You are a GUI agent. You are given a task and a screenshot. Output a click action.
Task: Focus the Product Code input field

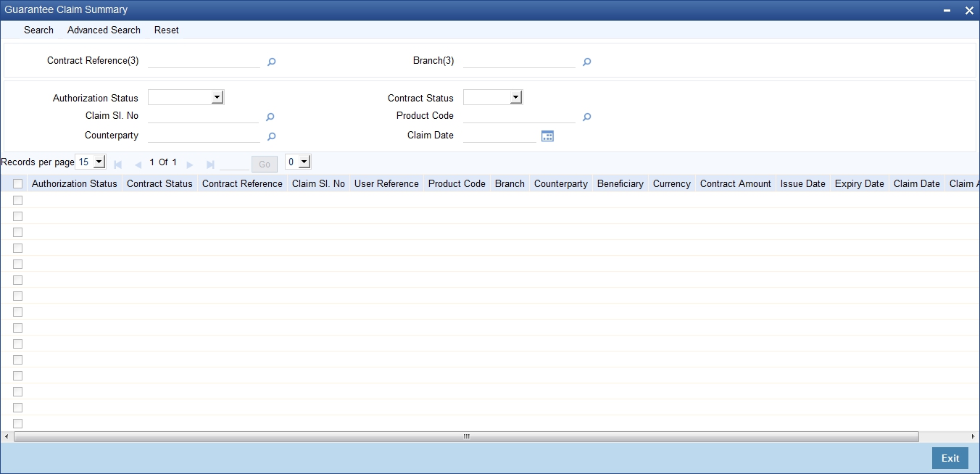[x=519, y=116]
